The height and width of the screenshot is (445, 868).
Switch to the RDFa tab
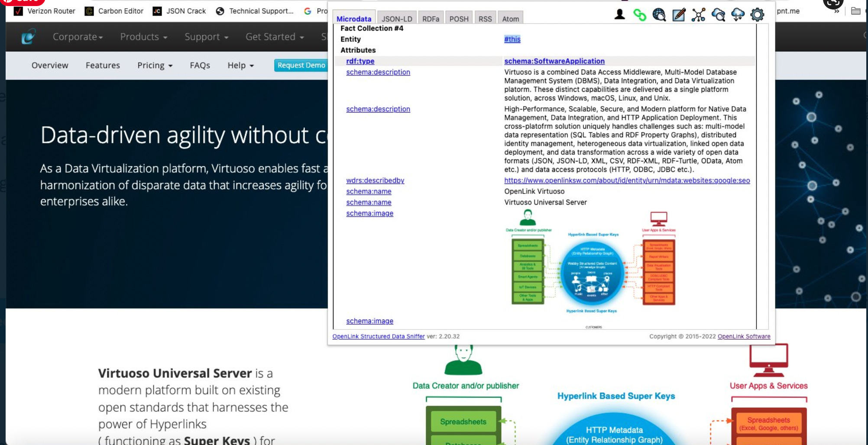(431, 19)
